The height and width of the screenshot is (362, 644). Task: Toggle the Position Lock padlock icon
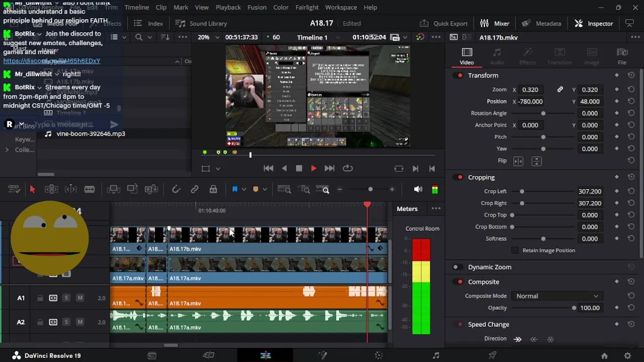(213, 190)
